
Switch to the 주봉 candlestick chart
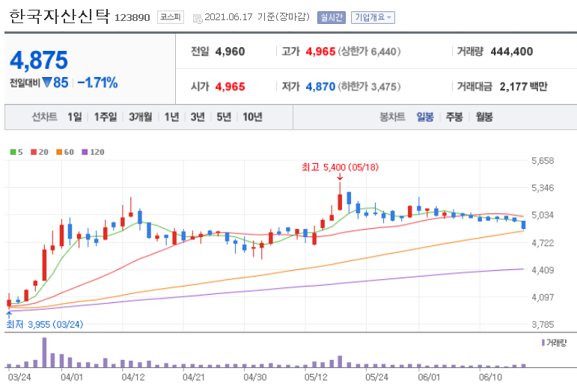454,117
